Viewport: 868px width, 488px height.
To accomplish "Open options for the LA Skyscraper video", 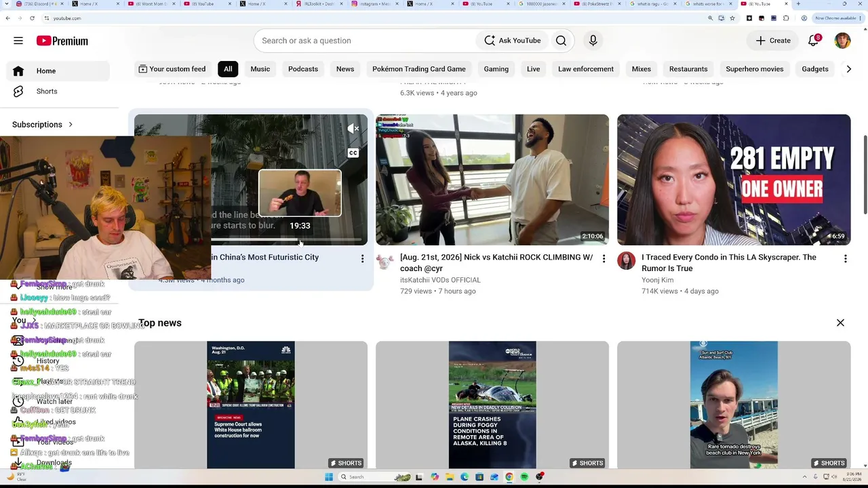I will pyautogui.click(x=845, y=259).
